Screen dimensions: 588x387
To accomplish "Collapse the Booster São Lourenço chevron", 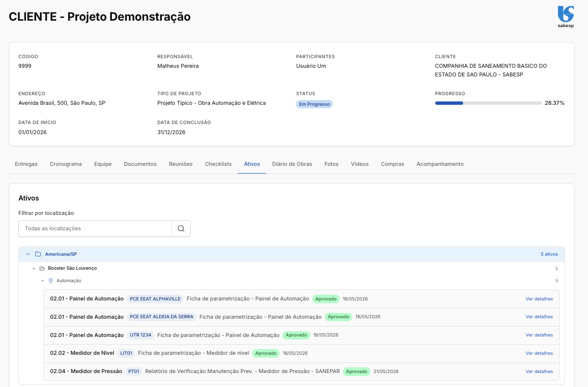I will tap(34, 268).
